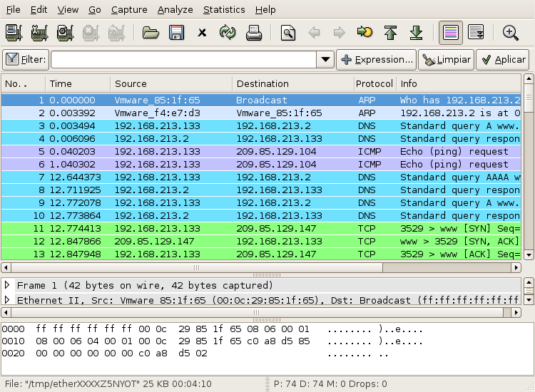The width and height of the screenshot is (535, 392).
Task: Open the Help menu
Action: (x=265, y=9)
